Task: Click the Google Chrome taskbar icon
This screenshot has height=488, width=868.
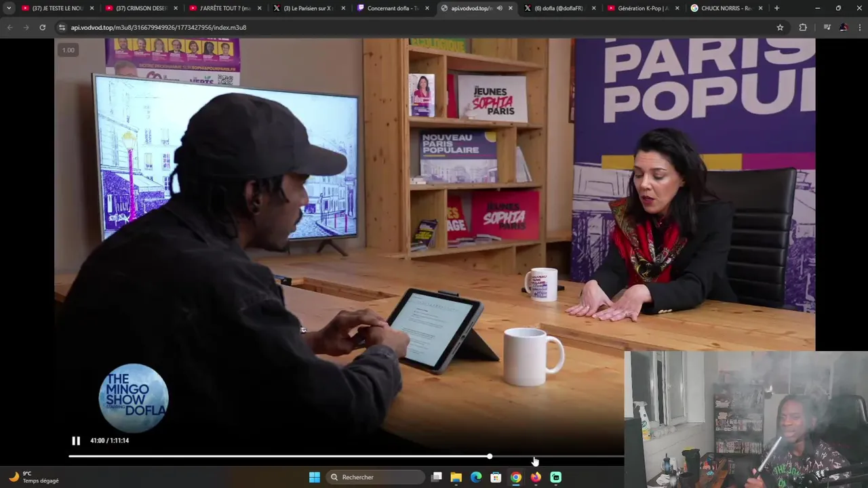Action: coord(516,477)
